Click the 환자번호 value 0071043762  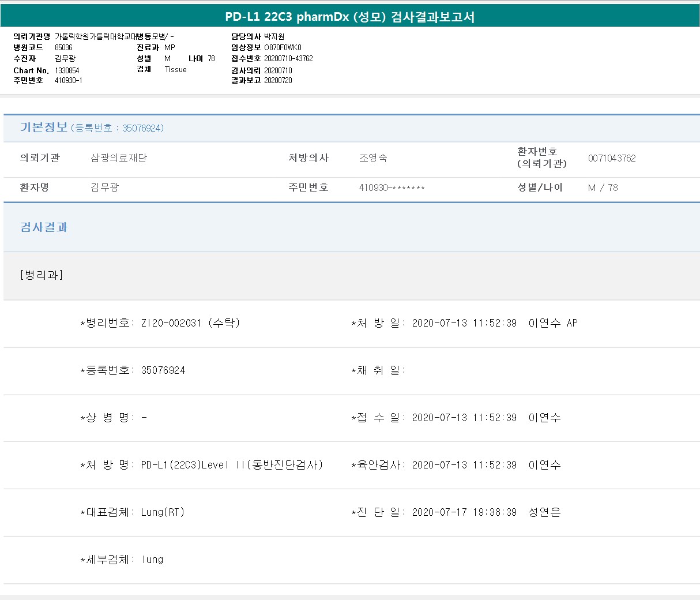(611, 158)
